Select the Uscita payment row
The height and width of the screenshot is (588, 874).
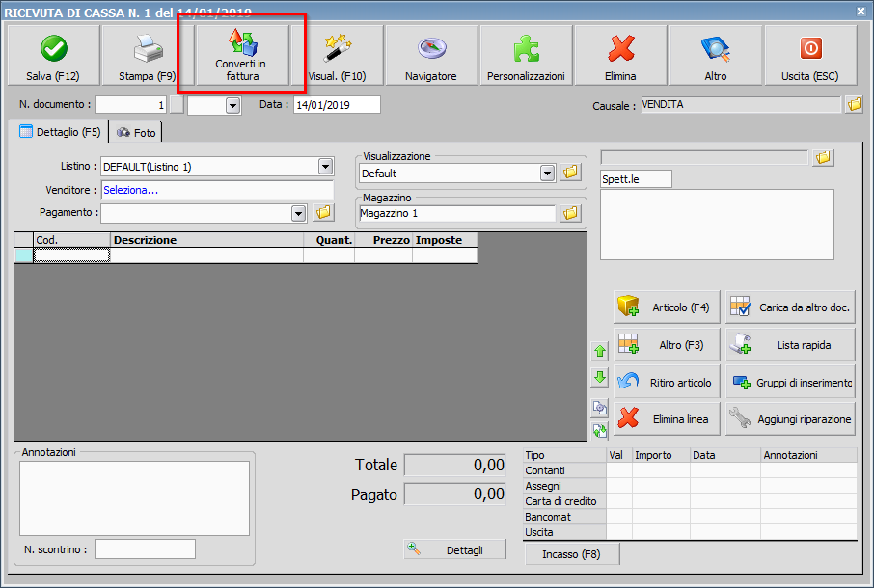coord(690,532)
